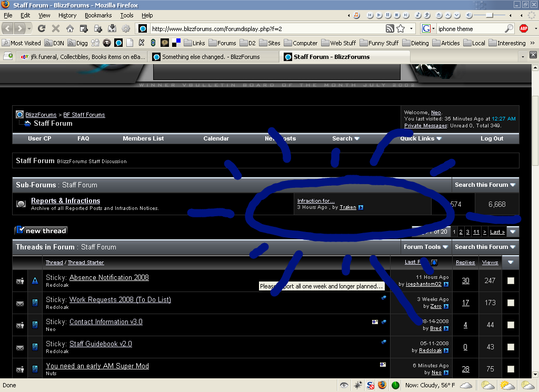Open the Calendar navbar link
The width and height of the screenshot is (539, 392).
point(216,138)
